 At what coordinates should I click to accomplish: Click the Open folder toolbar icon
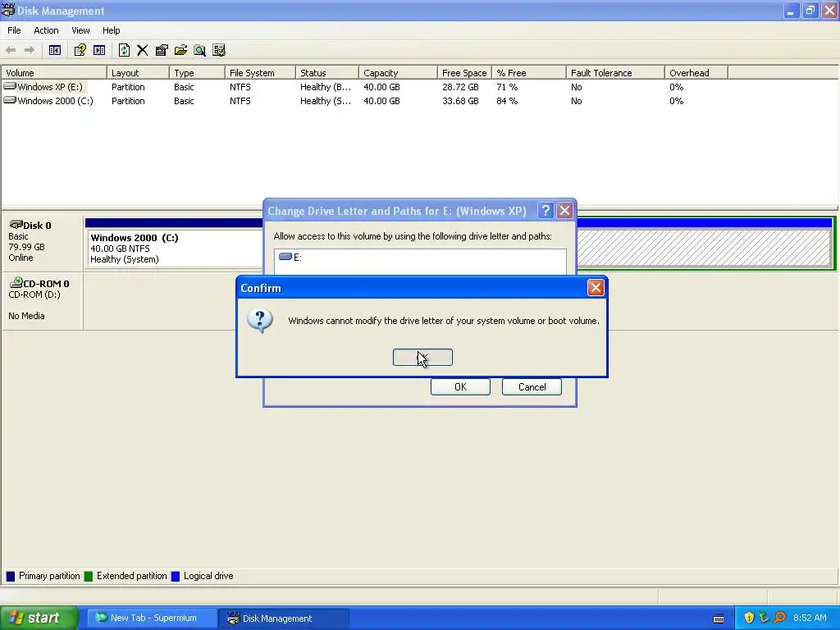180,50
